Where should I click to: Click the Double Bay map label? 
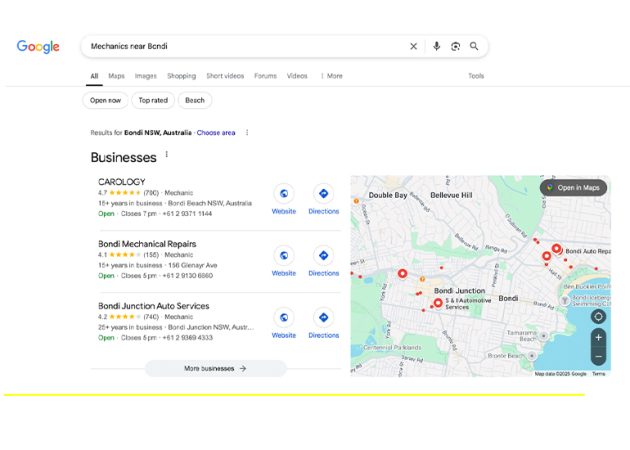[x=388, y=195]
